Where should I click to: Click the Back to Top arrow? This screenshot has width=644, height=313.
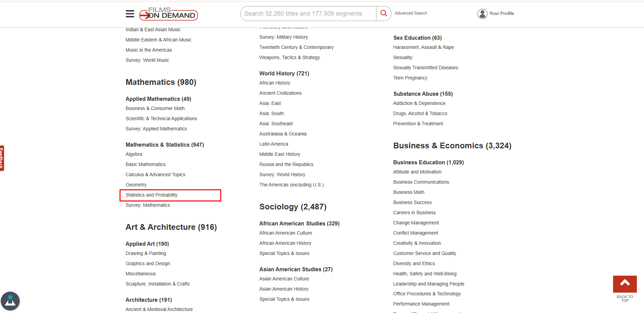(x=625, y=284)
